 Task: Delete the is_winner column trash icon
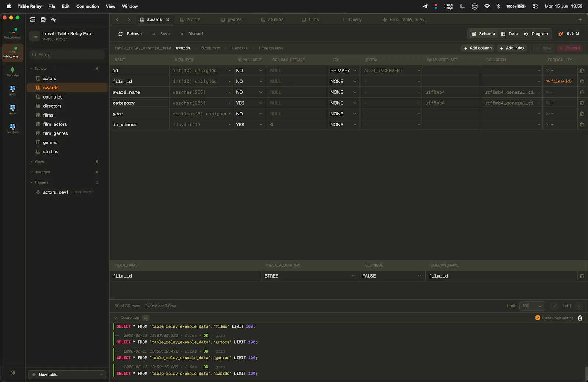582,125
